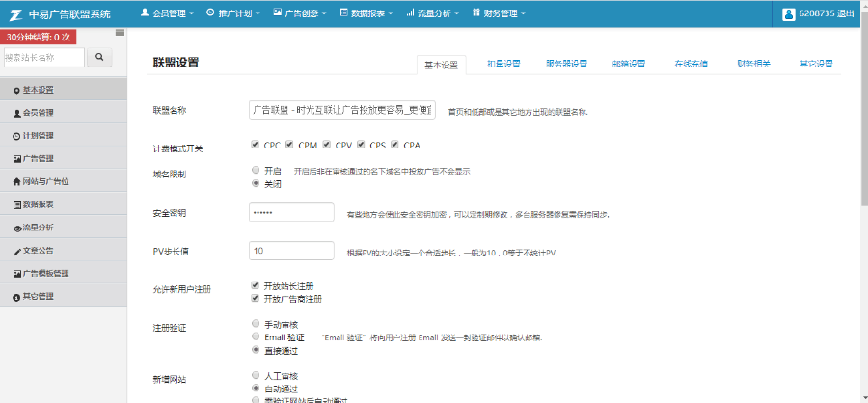The image size is (868, 403).
Task: Switch to the 基本设置 tab
Action: click(x=441, y=65)
